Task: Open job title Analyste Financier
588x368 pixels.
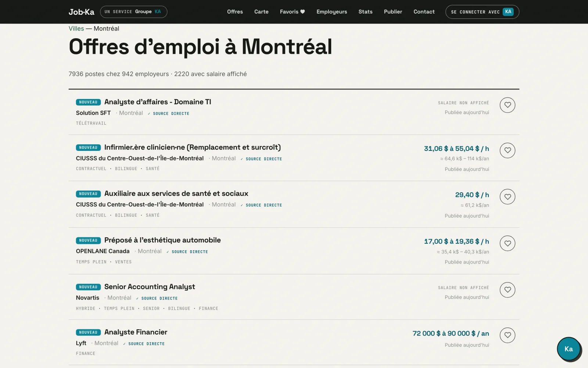Action: tap(136, 332)
